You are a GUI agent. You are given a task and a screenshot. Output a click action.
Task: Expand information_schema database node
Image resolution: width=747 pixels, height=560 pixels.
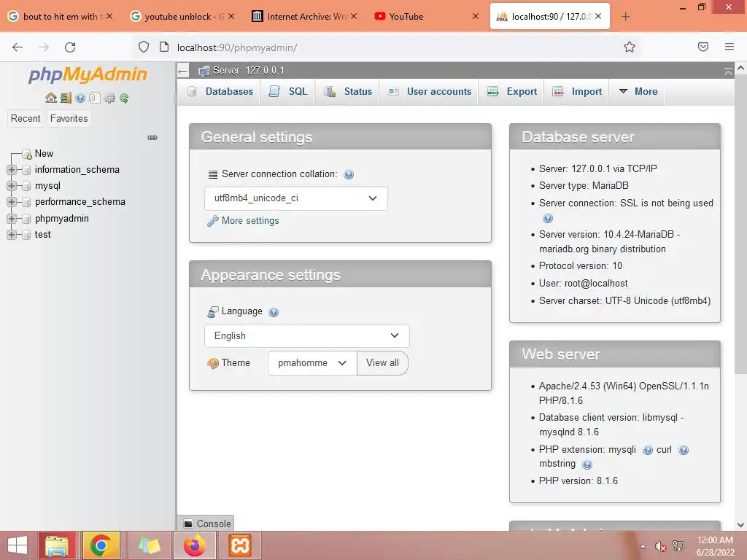[x=12, y=169]
